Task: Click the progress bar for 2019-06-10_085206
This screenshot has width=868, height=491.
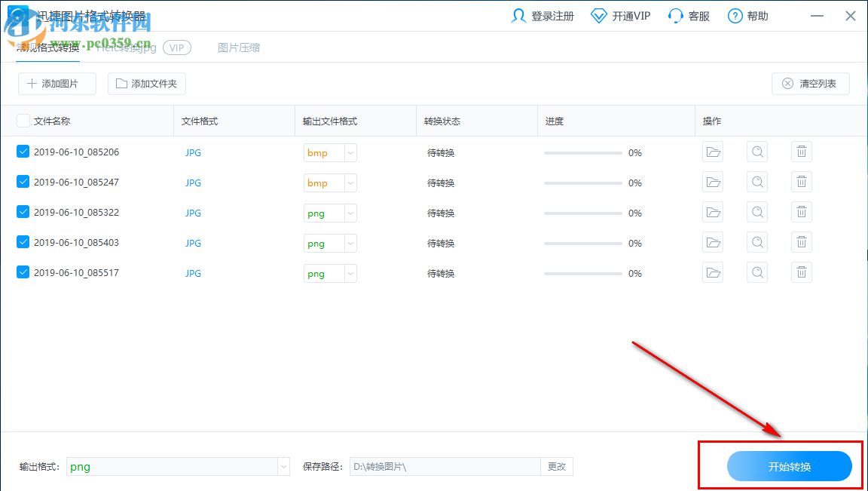Action: pos(584,152)
